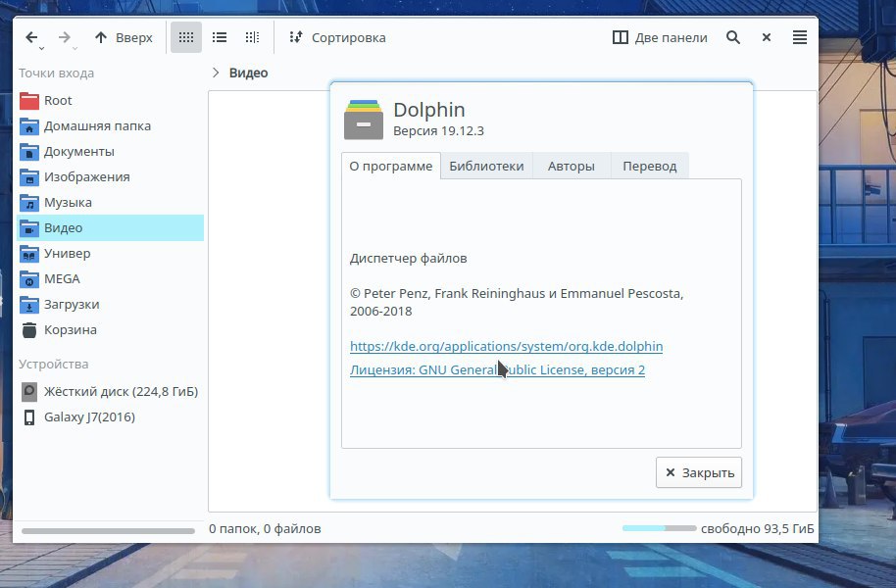Open Изображения folder in the sidebar
Screen dimensions: 896x588
tap(111, 176)
